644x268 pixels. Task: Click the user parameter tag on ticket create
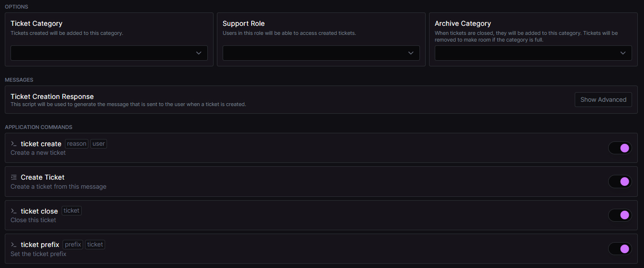click(x=98, y=144)
